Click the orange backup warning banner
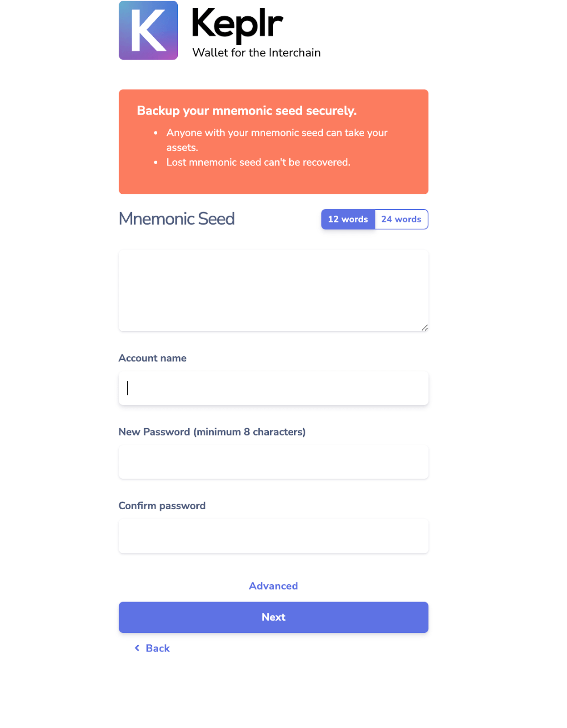Viewport: 567px width, 728px height. tap(273, 142)
